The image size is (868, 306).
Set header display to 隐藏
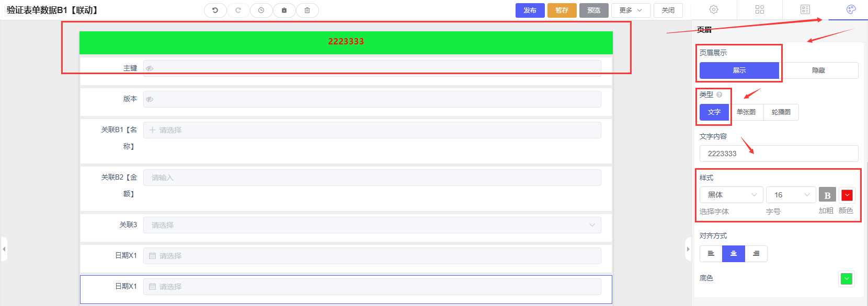(x=818, y=70)
